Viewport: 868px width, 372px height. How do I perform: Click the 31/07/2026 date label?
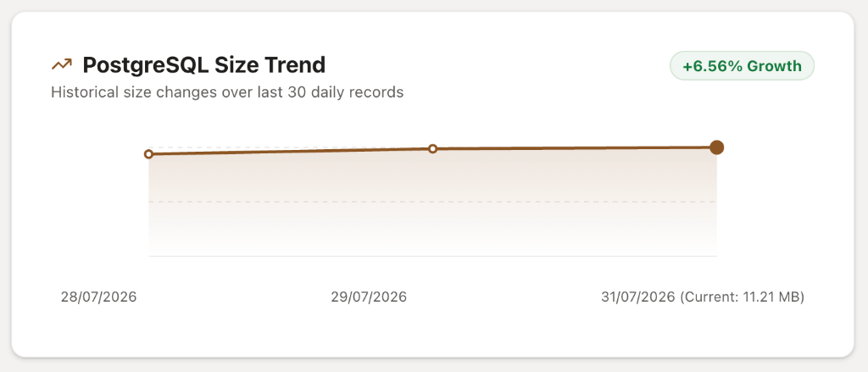(638, 297)
